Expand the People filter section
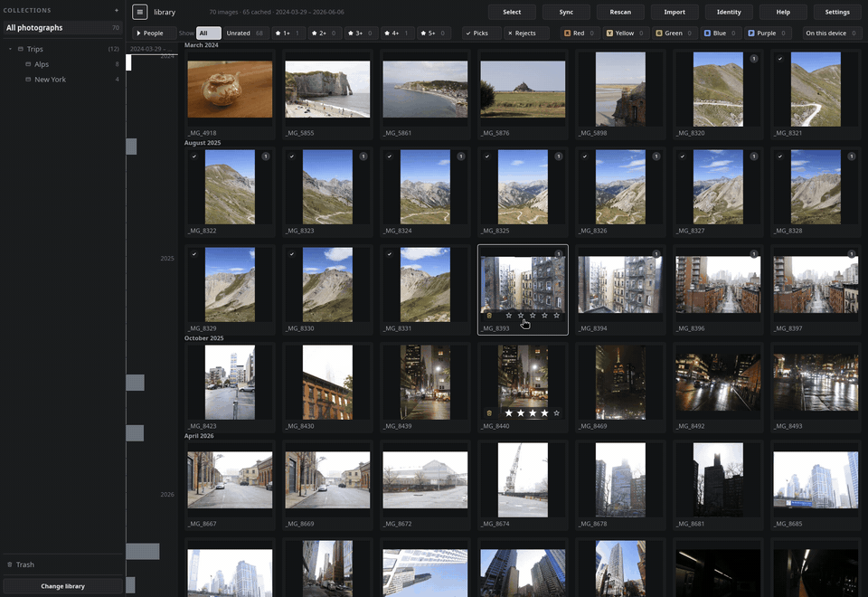The image size is (868, 597). pos(155,33)
